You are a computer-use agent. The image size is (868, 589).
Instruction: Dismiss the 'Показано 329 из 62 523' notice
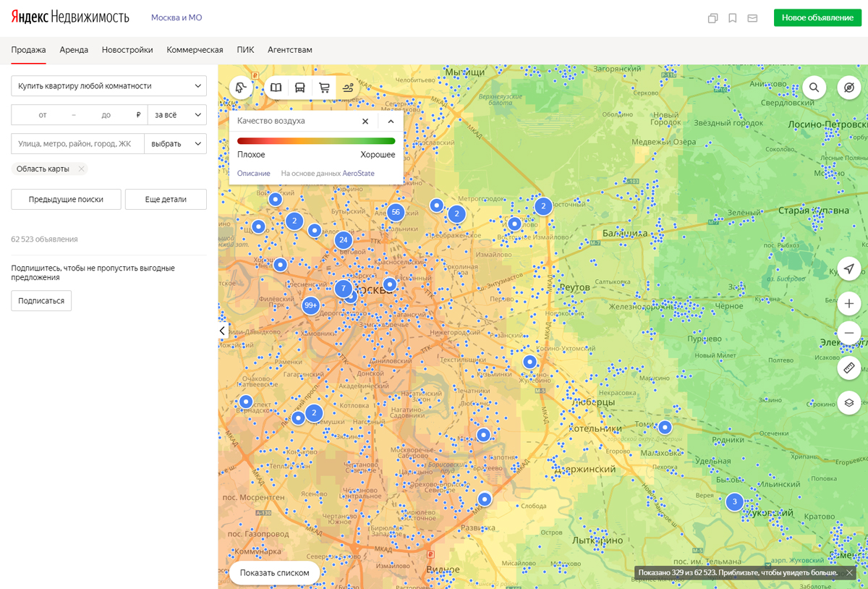click(849, 572)
